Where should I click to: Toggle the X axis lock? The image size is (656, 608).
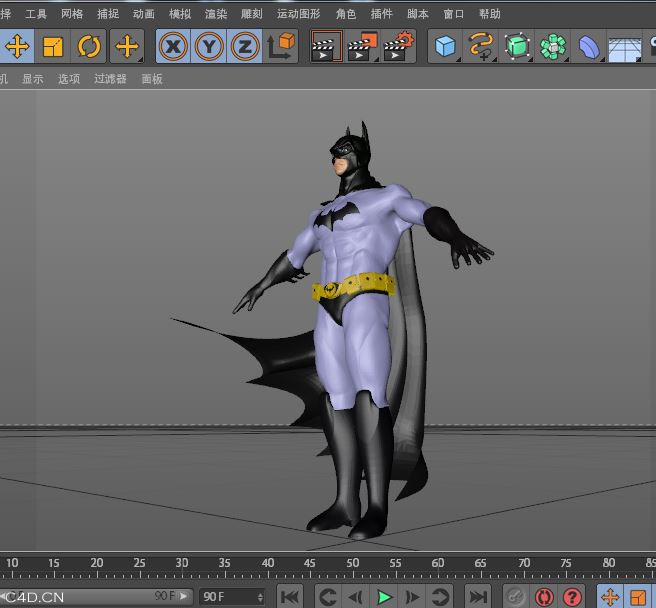point(173,46)
